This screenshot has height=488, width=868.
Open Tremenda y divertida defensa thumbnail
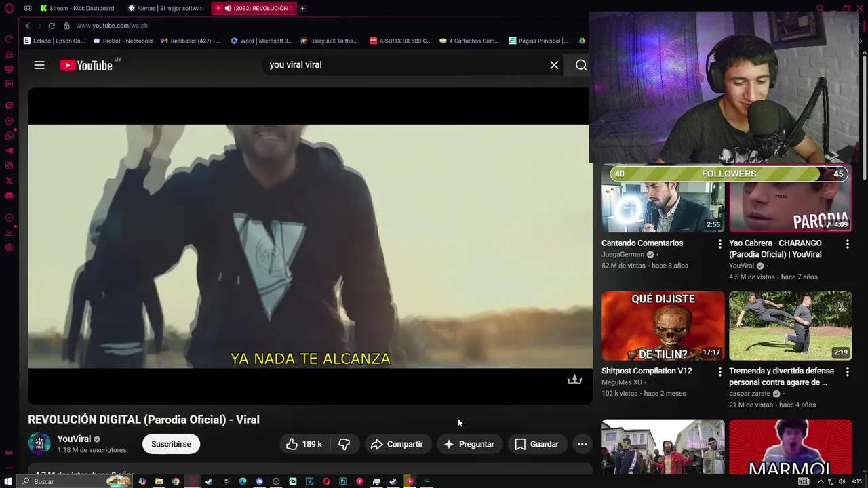[x=791, y=326]
